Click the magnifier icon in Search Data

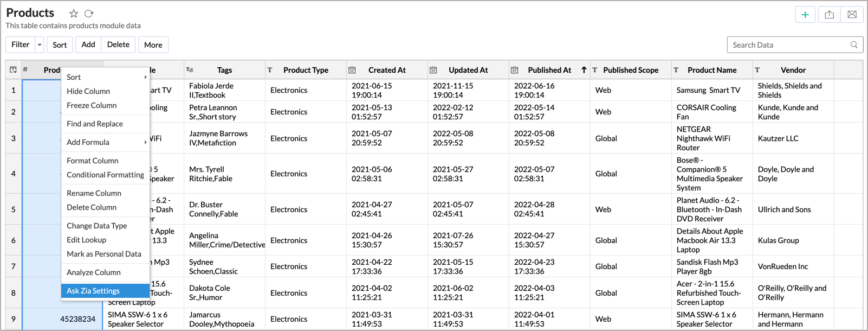[854, 45]
